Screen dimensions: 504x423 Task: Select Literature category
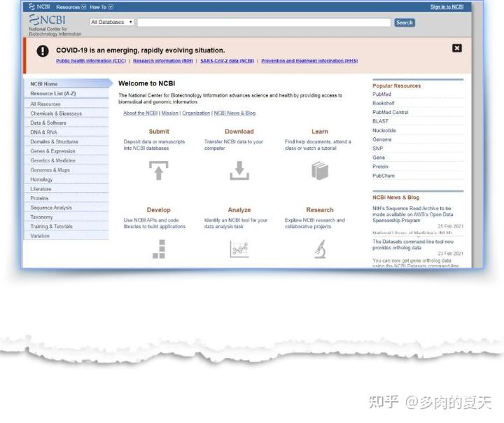(66, 189)
